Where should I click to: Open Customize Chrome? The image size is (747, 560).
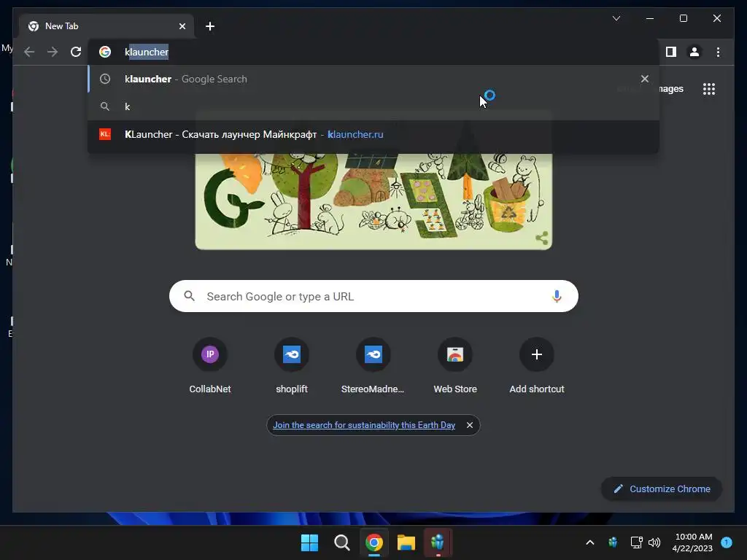pos(662,489)
